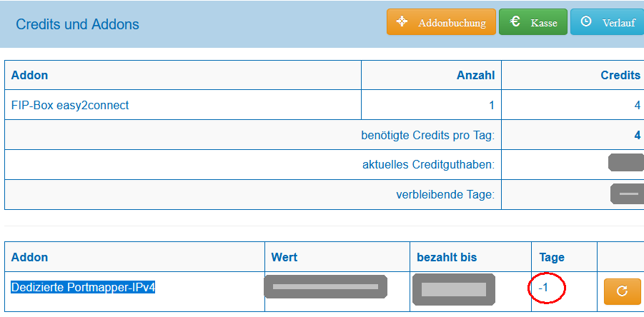This screenshot has height=317, width=644.
Task: Click the orange refresh icon for Portmapper-IPv4
Action: point(622,291)
